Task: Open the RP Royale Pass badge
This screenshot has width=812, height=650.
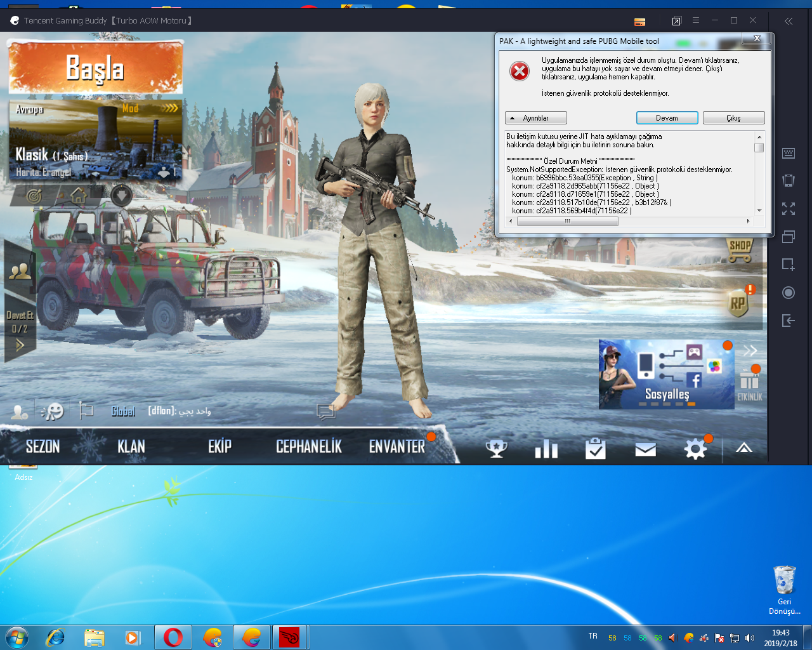Action: [x=738, y=303]
